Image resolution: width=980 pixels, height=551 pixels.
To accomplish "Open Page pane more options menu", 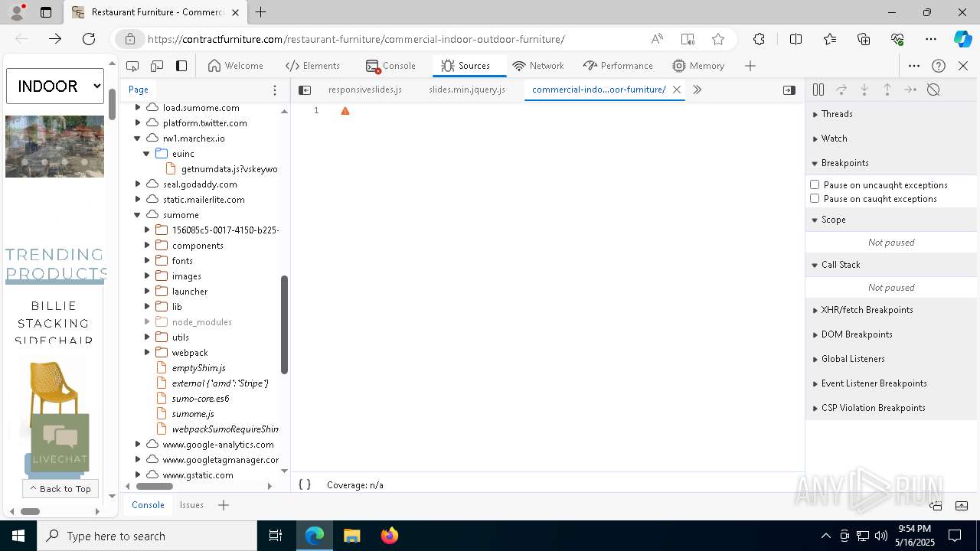I will [x=275, y=90].
